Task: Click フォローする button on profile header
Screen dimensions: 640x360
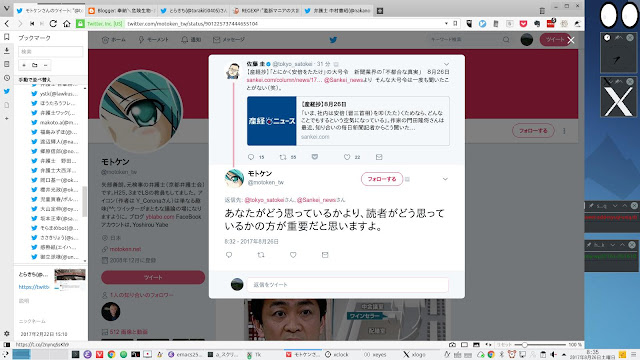Action: [x=533, y=131]
